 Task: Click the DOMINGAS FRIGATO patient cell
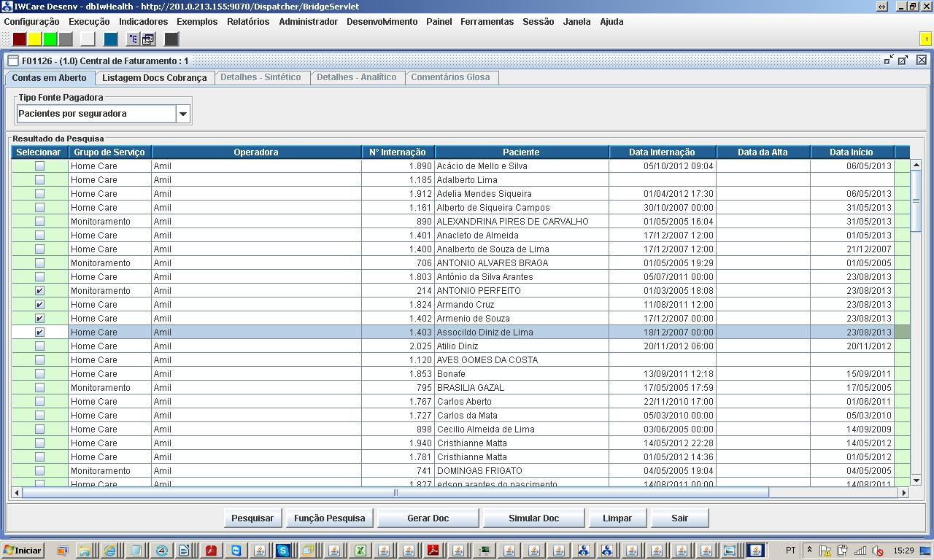[x=522, y=471]
